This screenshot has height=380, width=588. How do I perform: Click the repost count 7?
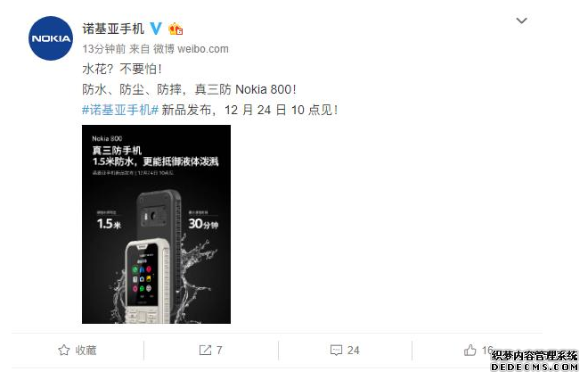(x=219, y=351)
